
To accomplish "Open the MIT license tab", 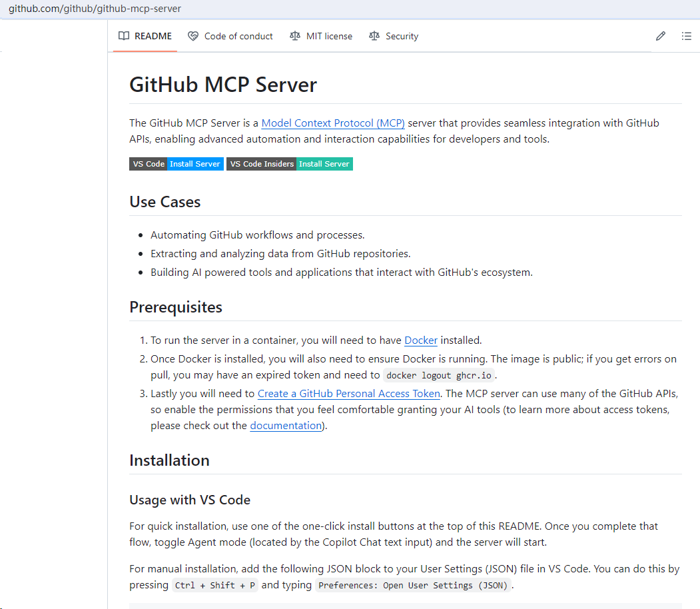I will click(x=328, y=36).
